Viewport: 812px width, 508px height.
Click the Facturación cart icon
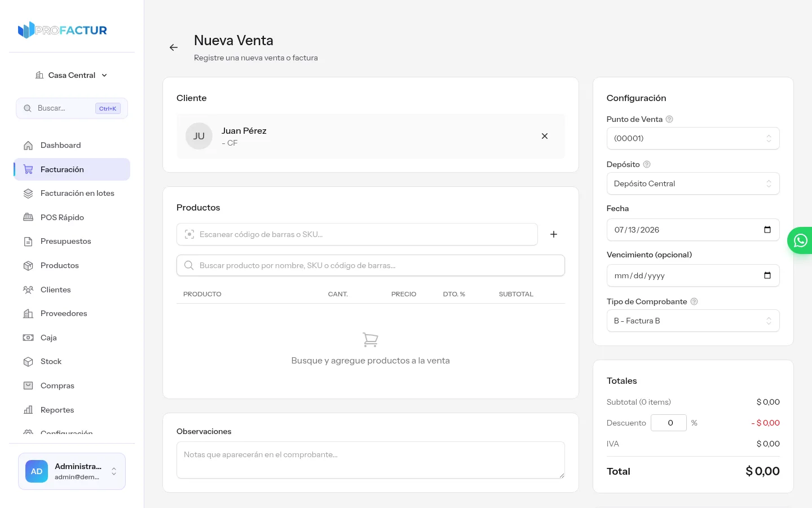28,169
